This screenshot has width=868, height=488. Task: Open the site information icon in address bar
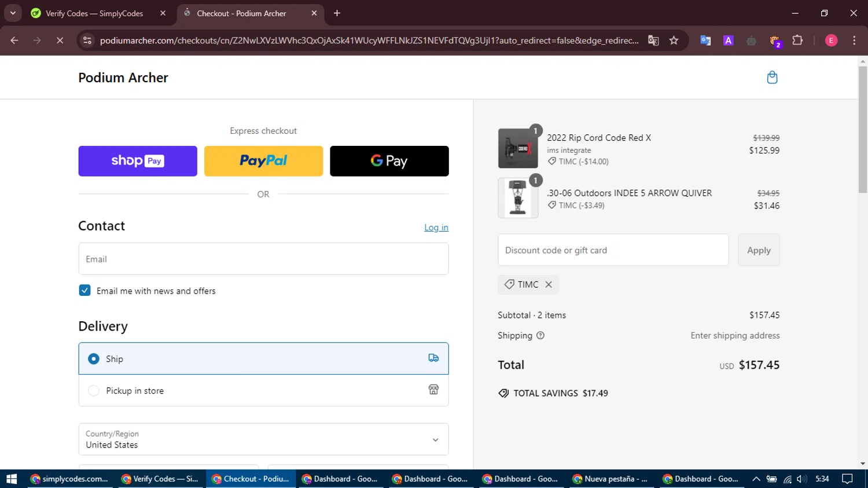pyautogui.click(x=87, y=41)
